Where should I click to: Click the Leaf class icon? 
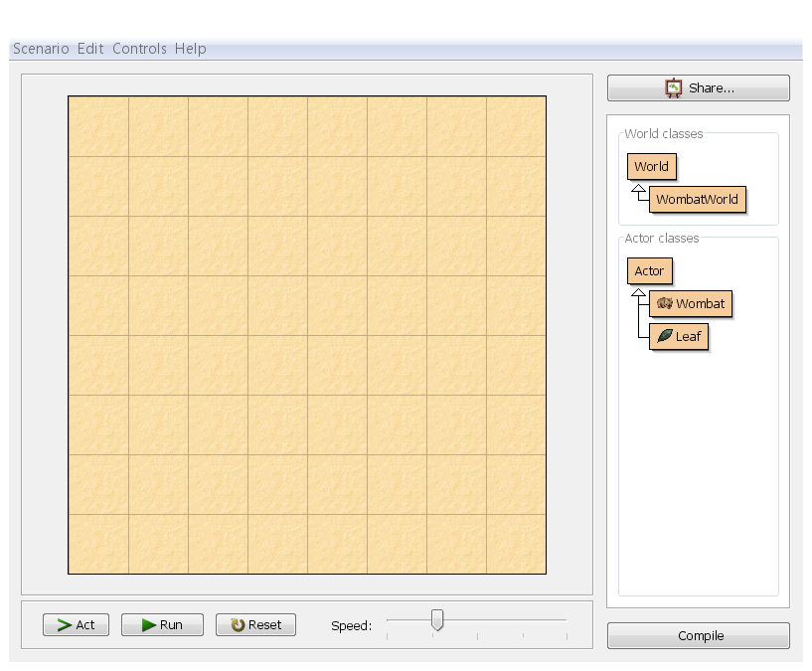coord(664,336)
